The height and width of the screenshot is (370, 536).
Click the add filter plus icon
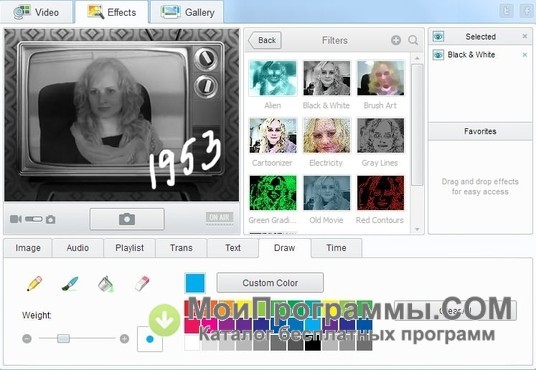click(396, 40)
